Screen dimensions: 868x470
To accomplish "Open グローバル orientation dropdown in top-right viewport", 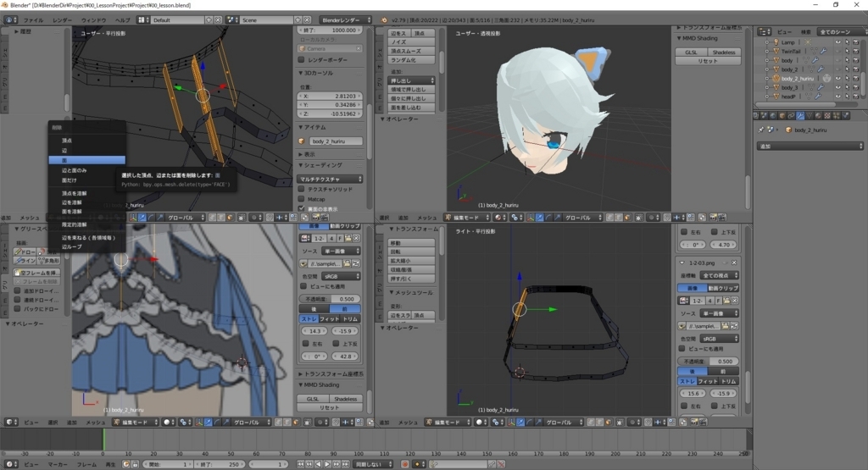I will [x=581, y=218].
